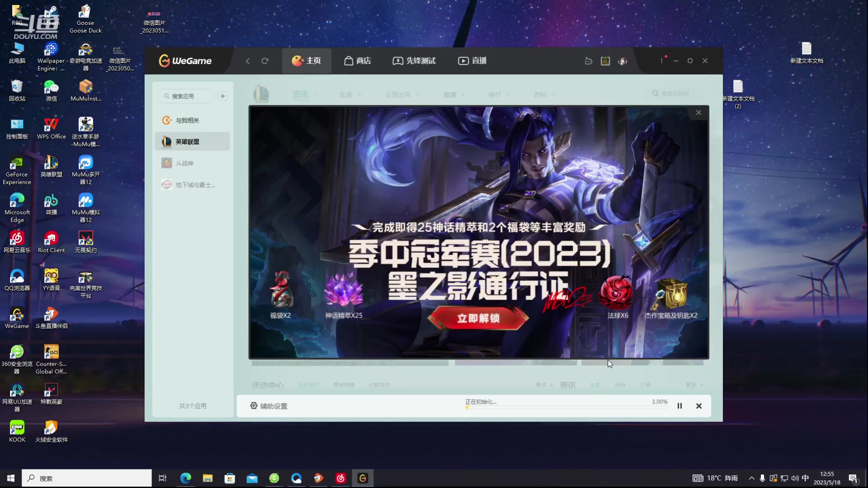
Task: Open the 新建文本文档 (2) file
Action: pos(738,94)
